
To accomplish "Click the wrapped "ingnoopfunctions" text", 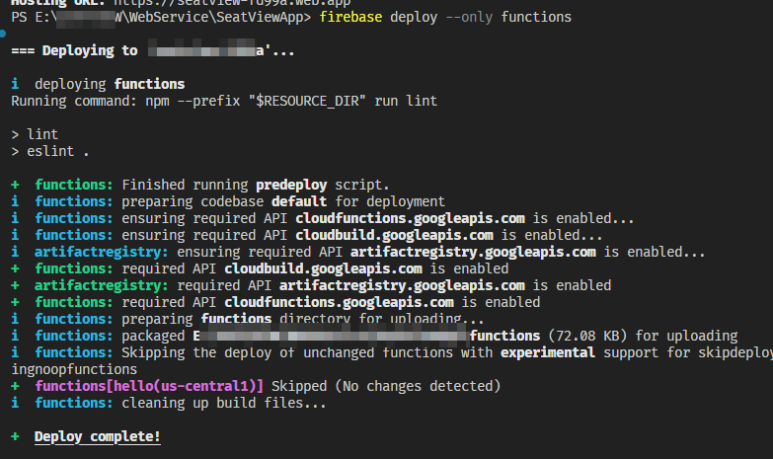I will click(74, 369).
